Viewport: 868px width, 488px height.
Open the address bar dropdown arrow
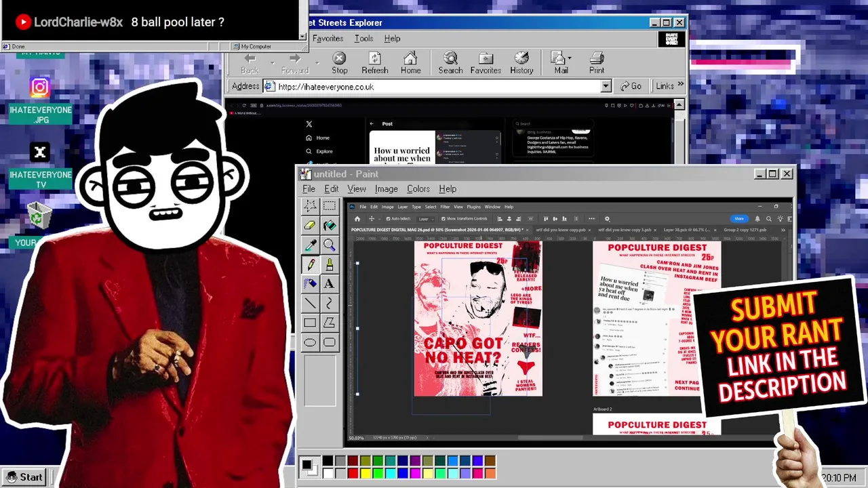[x=606, y=87]
